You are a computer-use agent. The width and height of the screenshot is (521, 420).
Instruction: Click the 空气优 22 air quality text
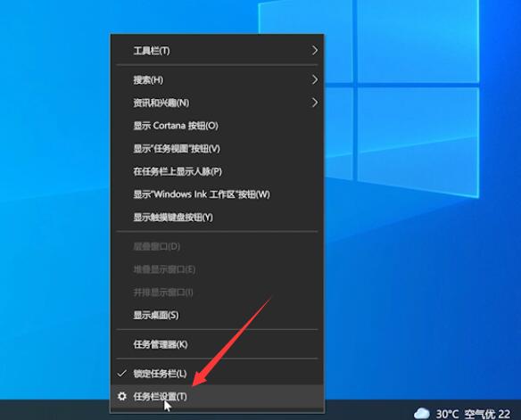[x=487, y=415]
